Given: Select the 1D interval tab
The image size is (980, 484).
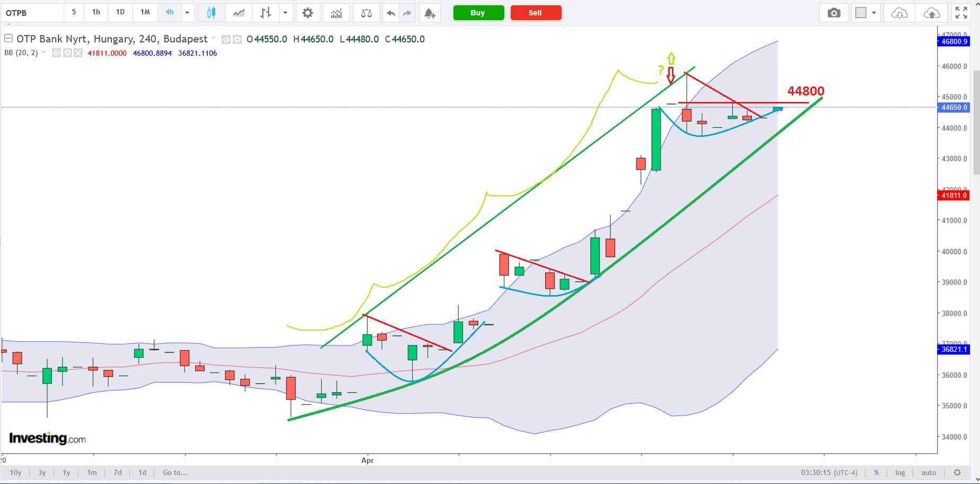Looking at the screenshot, I should pos(120,12).
